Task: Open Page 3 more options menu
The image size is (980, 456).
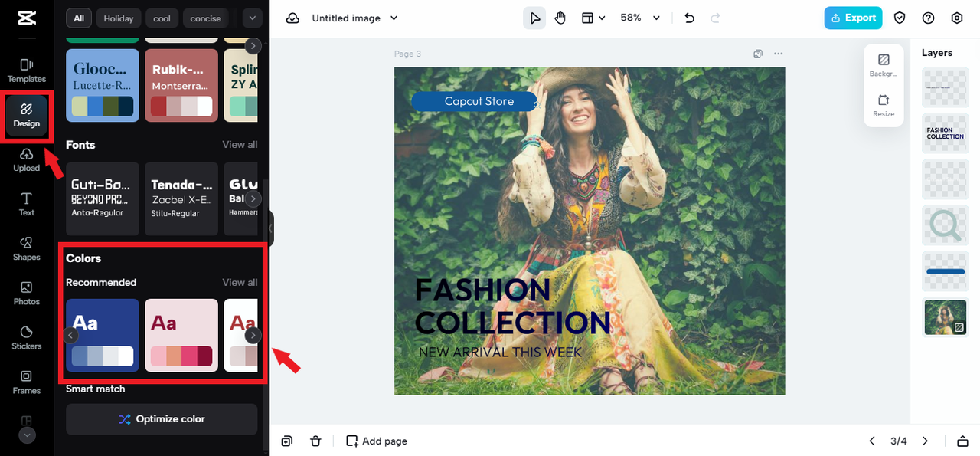Action: pos(779,54)
